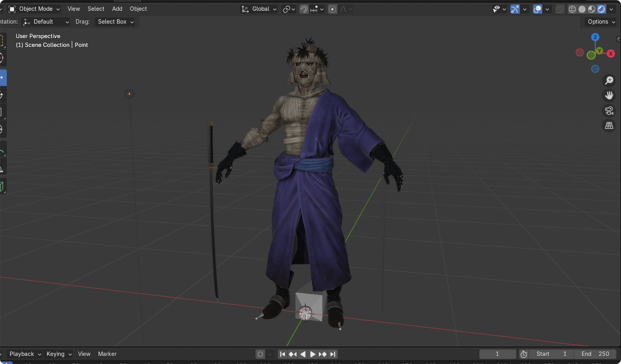Play animation in reverse
Viewport: 621px width, 364px height.
pos(303,354)
